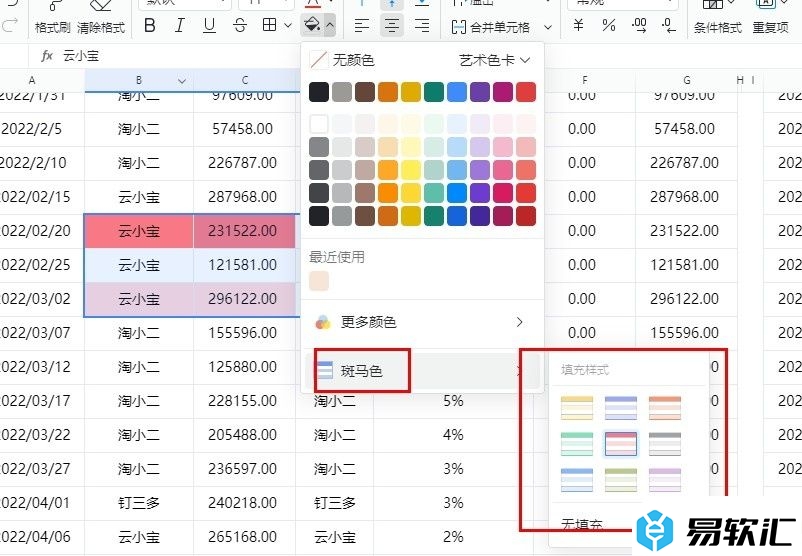Click the 265168.00 cell
This screenshot has height=556, width=802.
point(244,537)
